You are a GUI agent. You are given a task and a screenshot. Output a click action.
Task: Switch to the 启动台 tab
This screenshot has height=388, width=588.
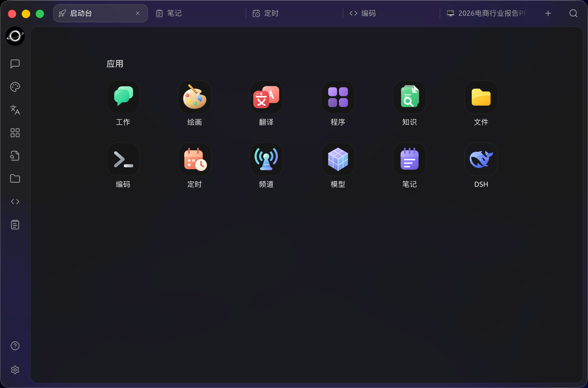click(100, 13)
